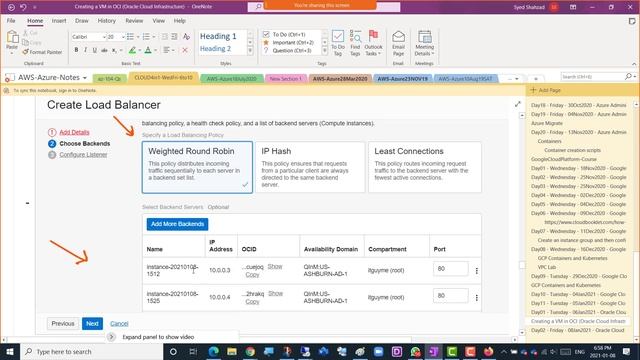The image size is (640, 360).
Task: Increase indent of the paragraph
Action: tap(174, 37)
